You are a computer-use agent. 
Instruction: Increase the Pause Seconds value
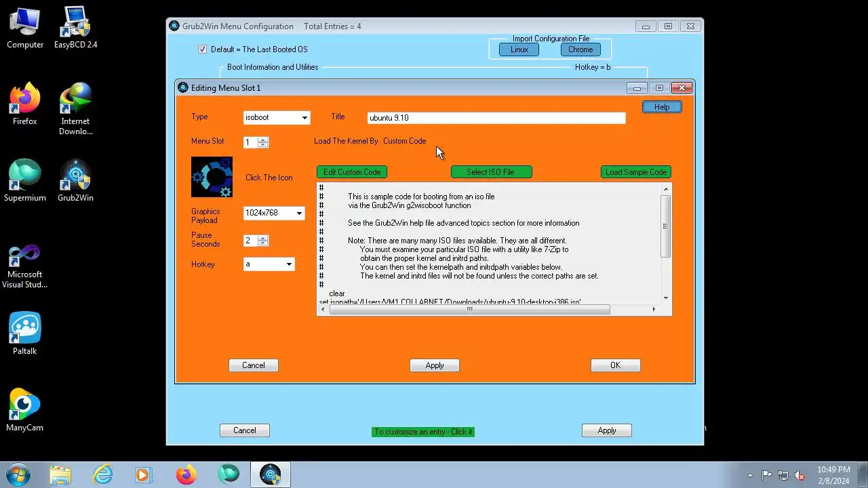click(263, 238)
